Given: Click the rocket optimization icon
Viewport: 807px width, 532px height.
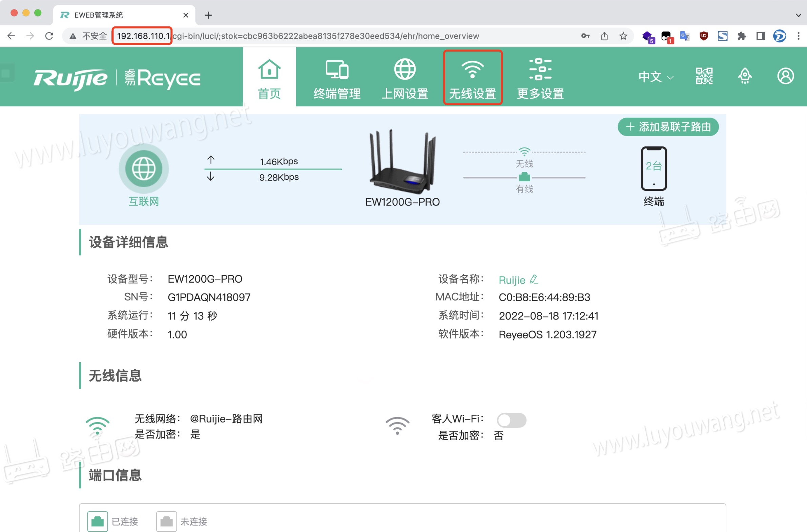Looking at the screenshot, I should pos(745,76).
